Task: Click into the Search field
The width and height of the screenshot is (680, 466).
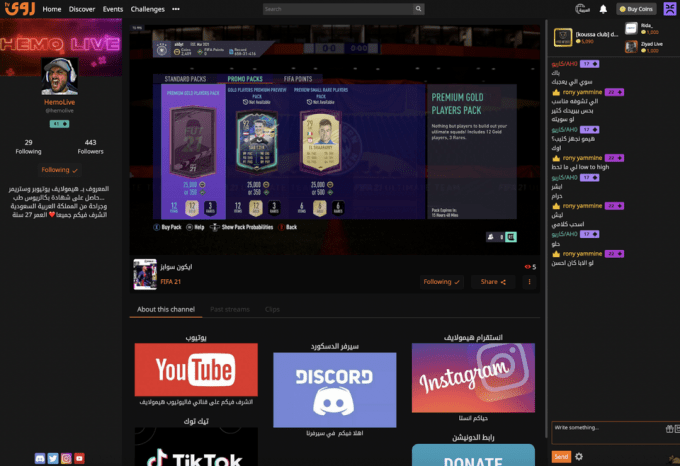Action: [338, 9]
